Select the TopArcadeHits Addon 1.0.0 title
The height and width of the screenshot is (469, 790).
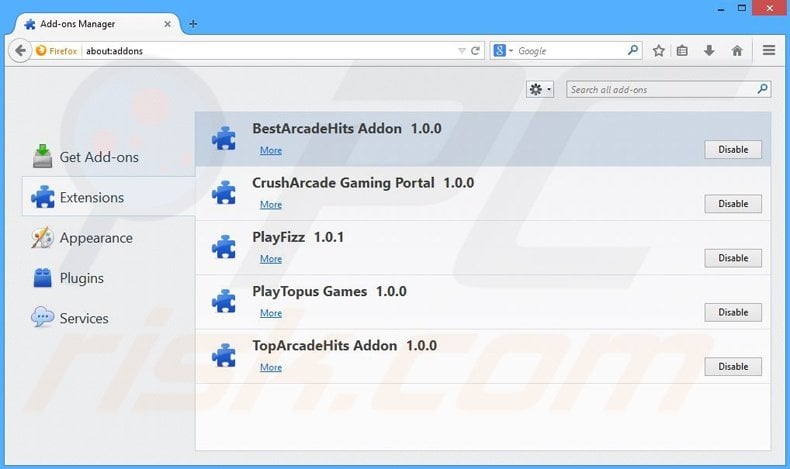pyautogui.click(x=344, y=346)
